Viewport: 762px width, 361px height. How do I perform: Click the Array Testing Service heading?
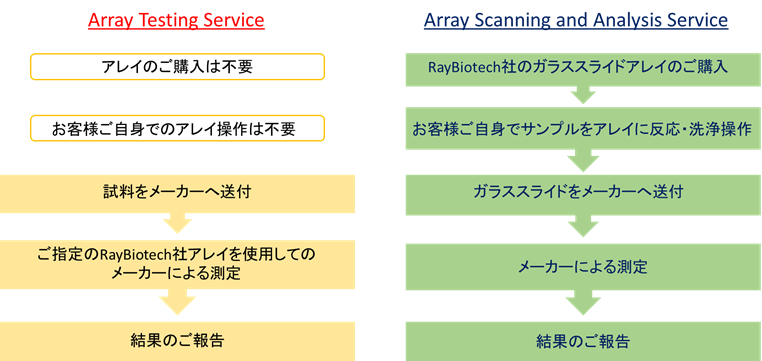point(176,20)
